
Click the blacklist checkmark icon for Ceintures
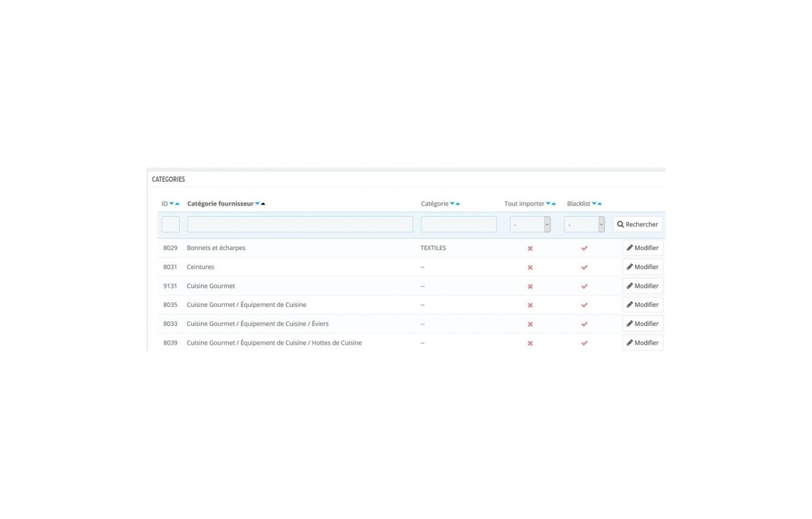pyautogui.click(x=584, y=267)
